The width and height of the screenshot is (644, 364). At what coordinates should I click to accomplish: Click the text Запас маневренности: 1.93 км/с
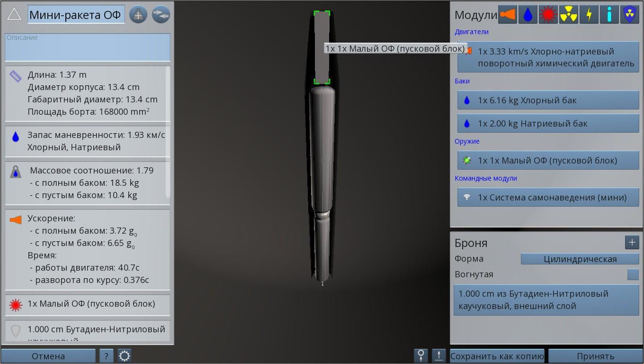pyautogui.click(x=96, y=135)
